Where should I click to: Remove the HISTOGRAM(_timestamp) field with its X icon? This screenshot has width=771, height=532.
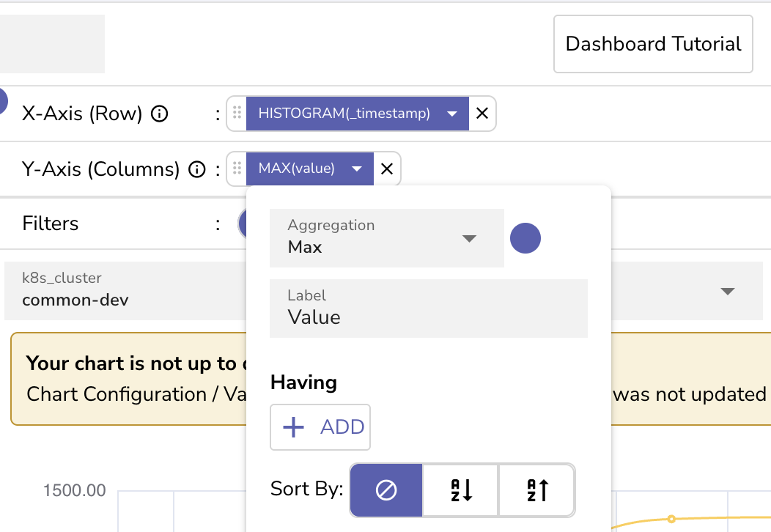tap(482, 113)
